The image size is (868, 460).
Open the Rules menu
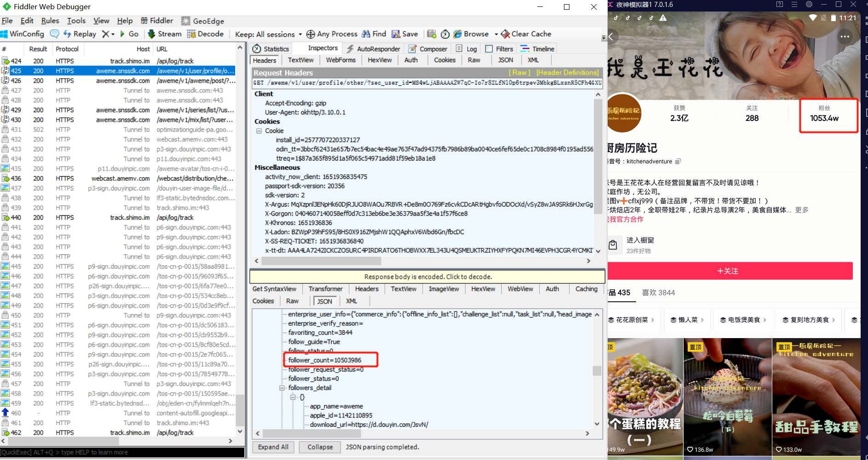click(x=50, y=21)
